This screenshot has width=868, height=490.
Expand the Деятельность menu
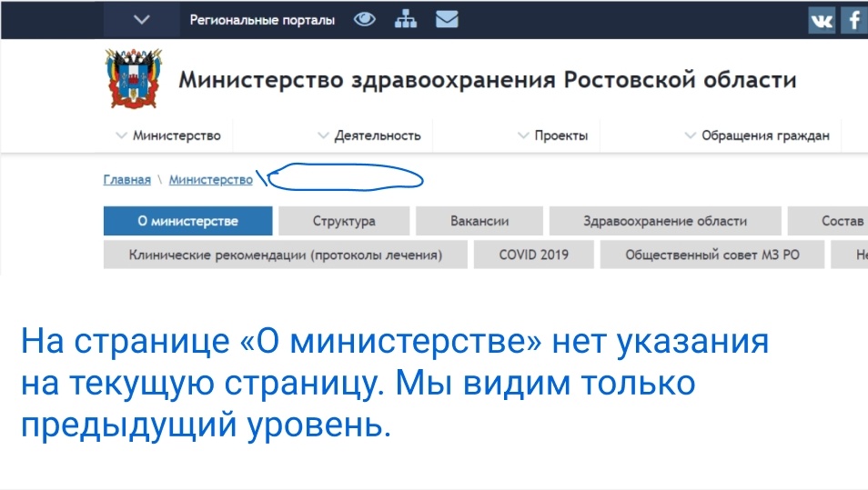(368, 135)
